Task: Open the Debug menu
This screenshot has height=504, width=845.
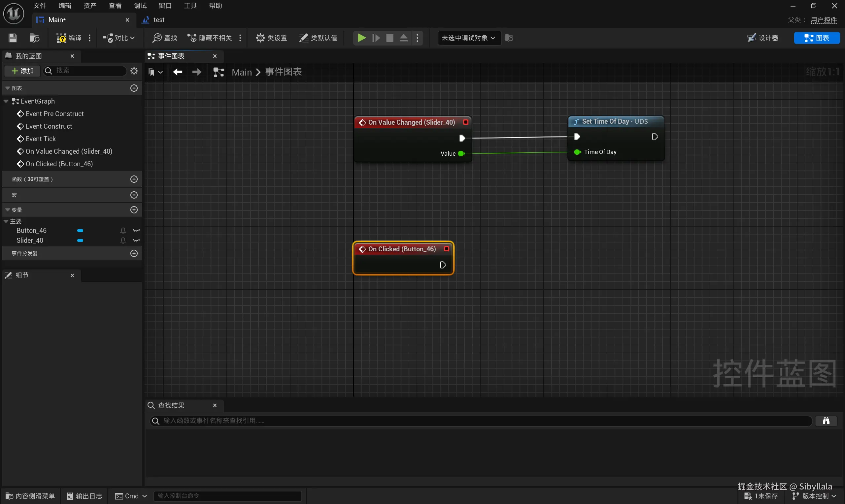Action: [140, 5]
